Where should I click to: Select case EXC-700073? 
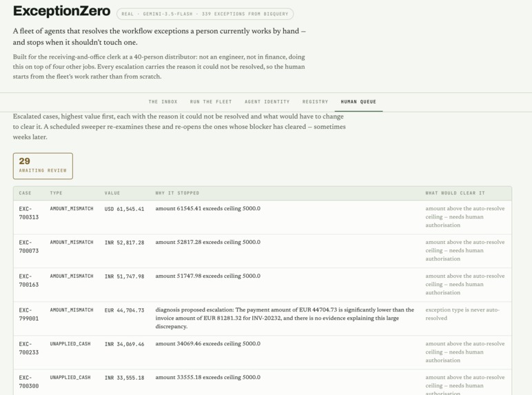[x=29, y=247]
